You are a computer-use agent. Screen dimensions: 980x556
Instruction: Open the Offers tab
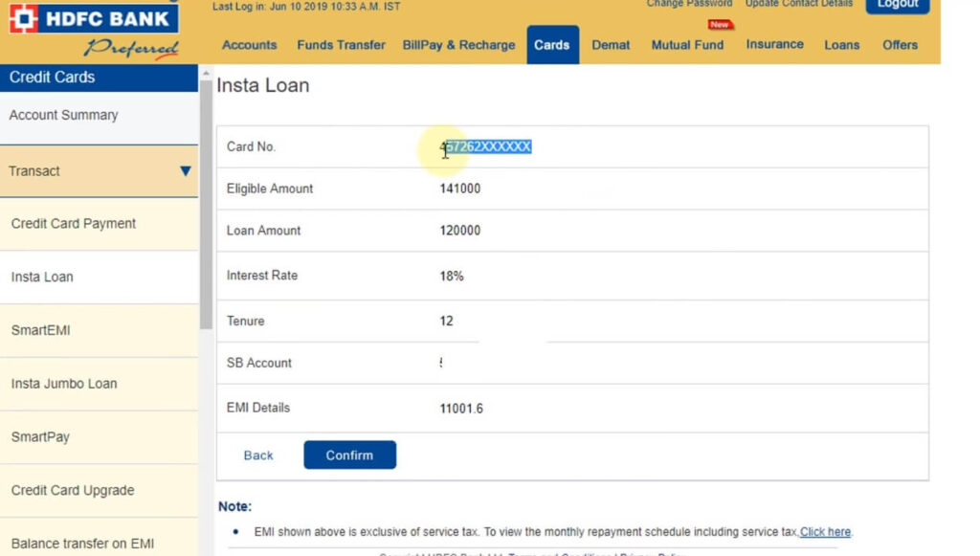tap(900, 45)
